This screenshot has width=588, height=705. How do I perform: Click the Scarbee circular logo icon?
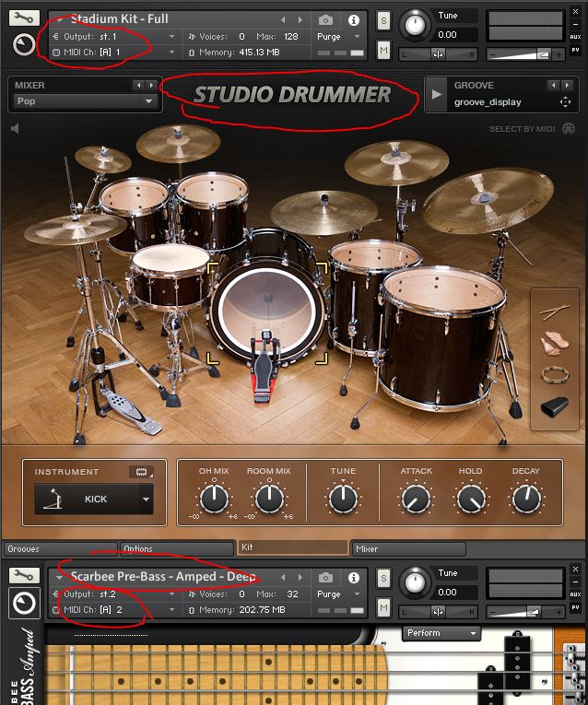click(24, 603)
